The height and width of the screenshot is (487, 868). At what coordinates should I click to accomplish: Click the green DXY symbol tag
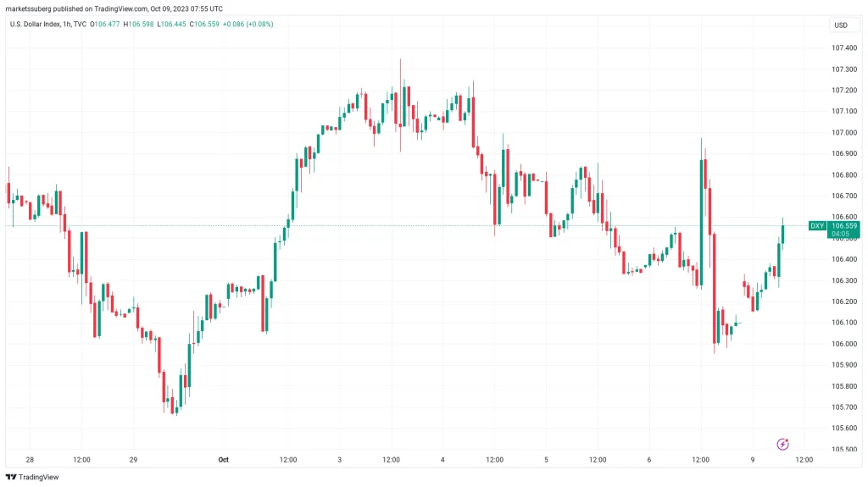817,225
